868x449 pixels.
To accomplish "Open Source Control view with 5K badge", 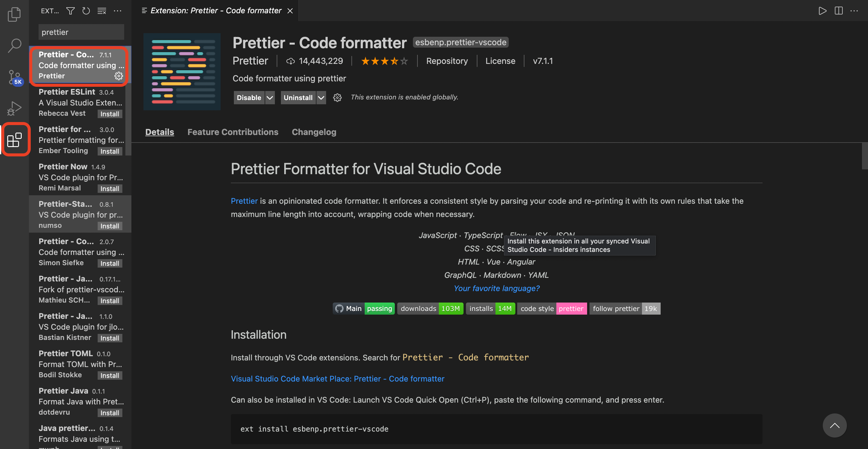I will tap(14, 77).
